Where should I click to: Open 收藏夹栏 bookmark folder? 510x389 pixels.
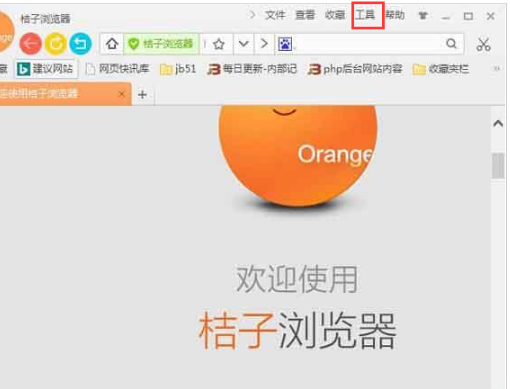[x=441, y=69]
